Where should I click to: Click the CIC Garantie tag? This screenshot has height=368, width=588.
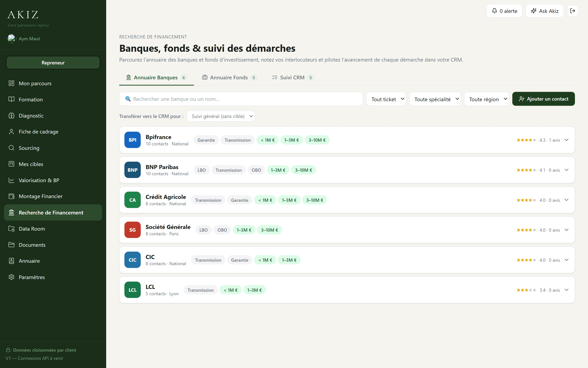239,260
